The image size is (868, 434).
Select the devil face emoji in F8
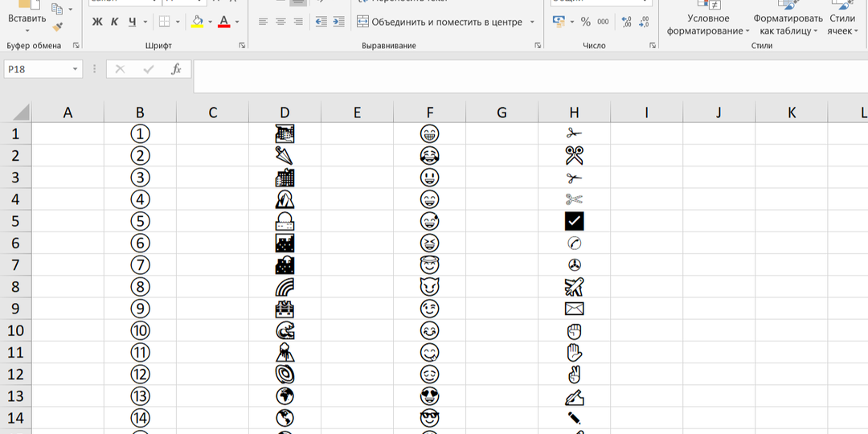pos(429,287)
